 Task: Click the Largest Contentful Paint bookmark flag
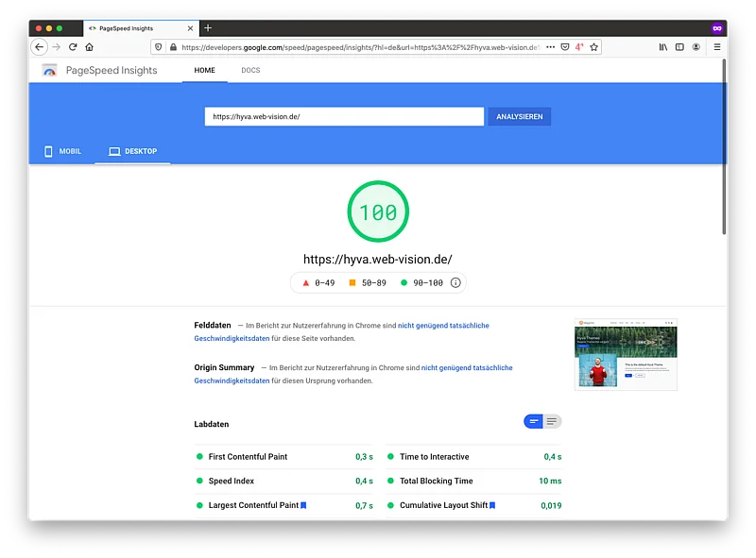303,505
